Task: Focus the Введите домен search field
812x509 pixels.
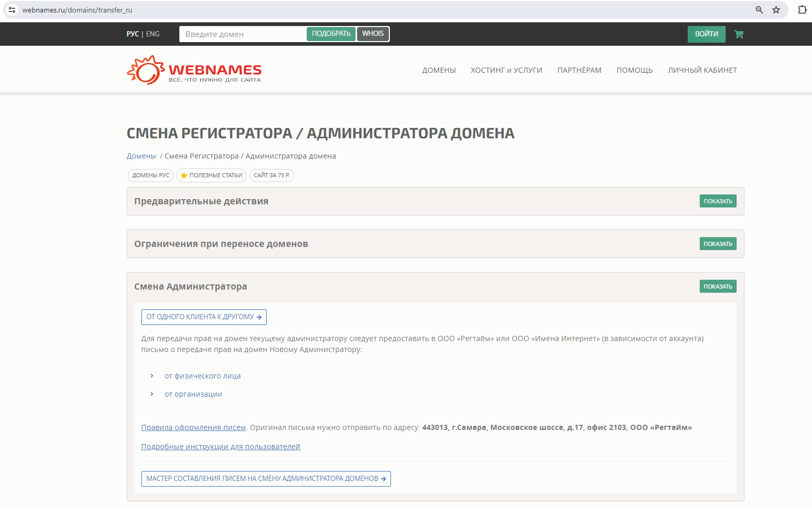Action: click(x=243, y=34)
